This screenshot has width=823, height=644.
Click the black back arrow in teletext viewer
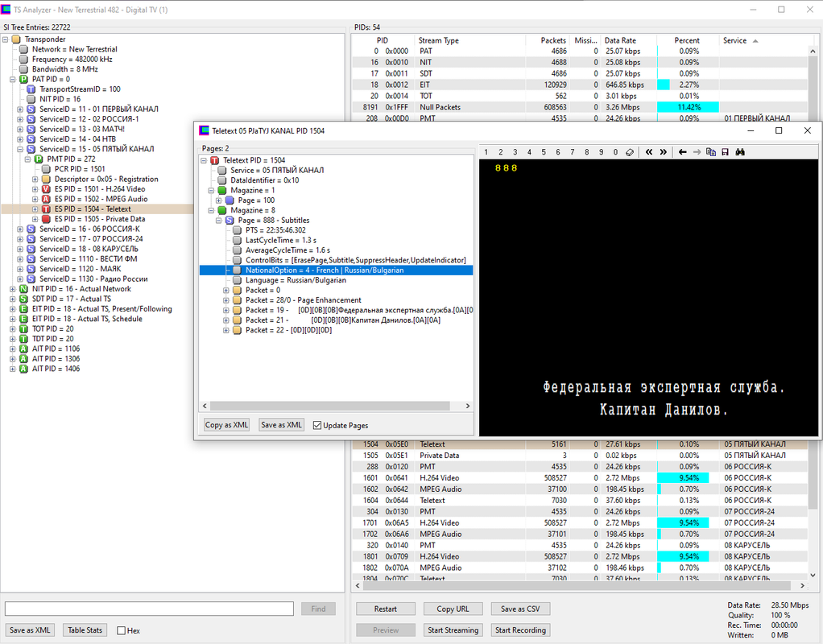(x=682, y=151)
